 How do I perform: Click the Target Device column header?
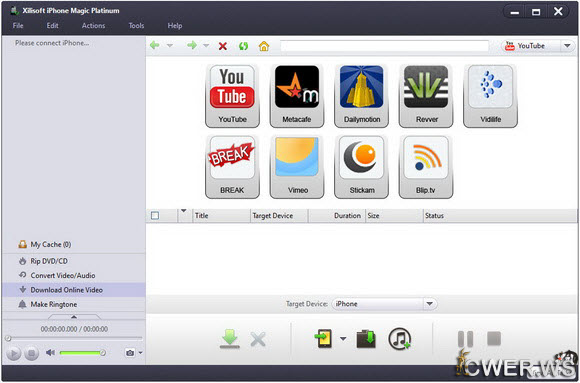point(279,215)
